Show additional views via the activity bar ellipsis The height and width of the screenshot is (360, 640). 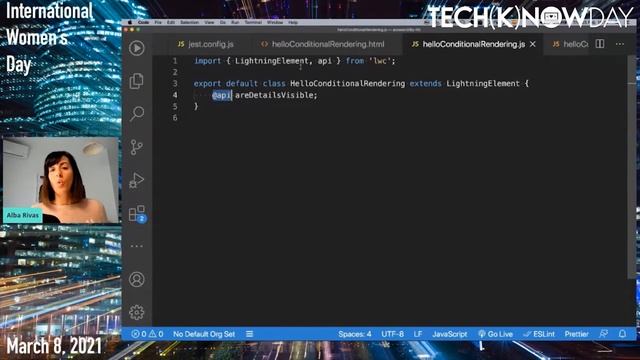[136, 246]
